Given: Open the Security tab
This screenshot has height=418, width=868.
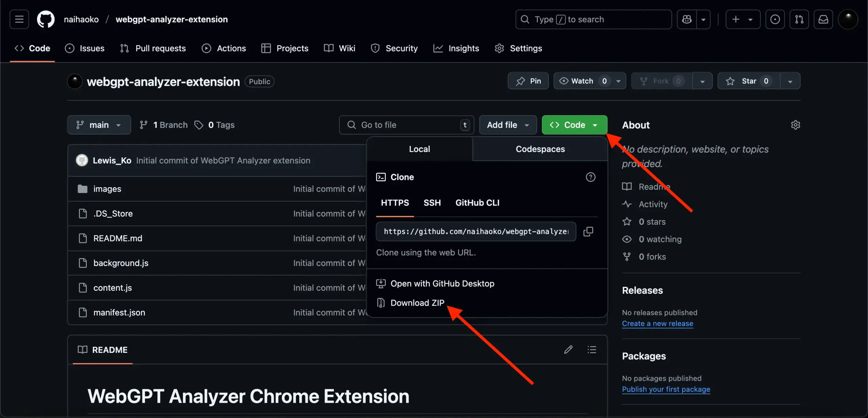Looking at the screenshot, I should click(394, 48).
